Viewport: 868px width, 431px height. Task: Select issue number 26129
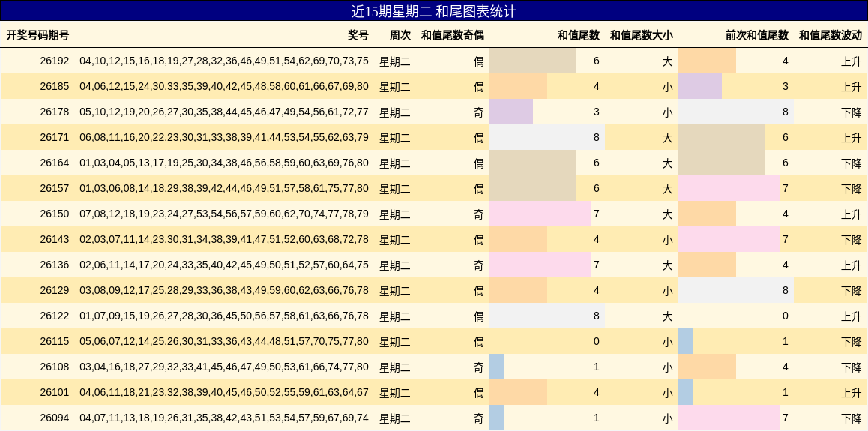pos(55,290)
